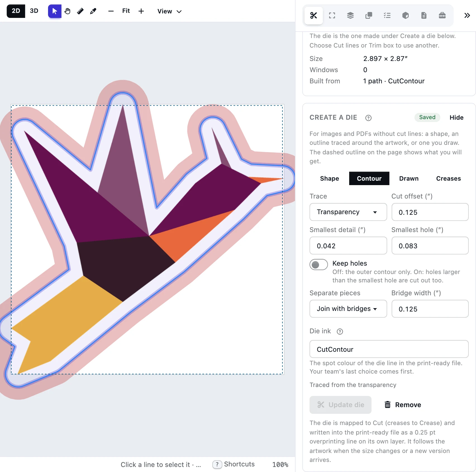Screen dimensions: 476x472
Task: Toggle the Keep holes switch
Action: click(x=319, y=265)
